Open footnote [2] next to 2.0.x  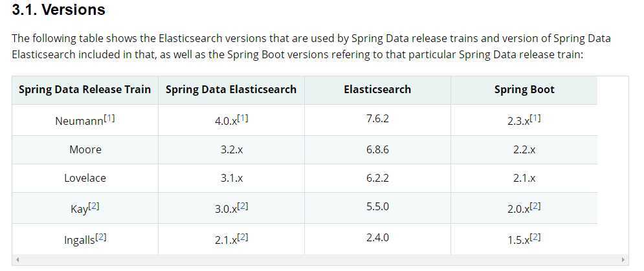(535, 206)
